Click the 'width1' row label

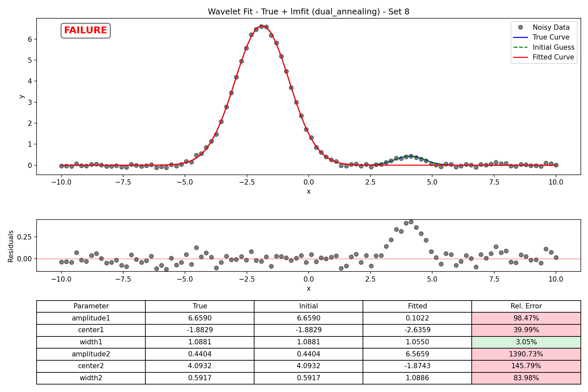[x=91, y=342]
